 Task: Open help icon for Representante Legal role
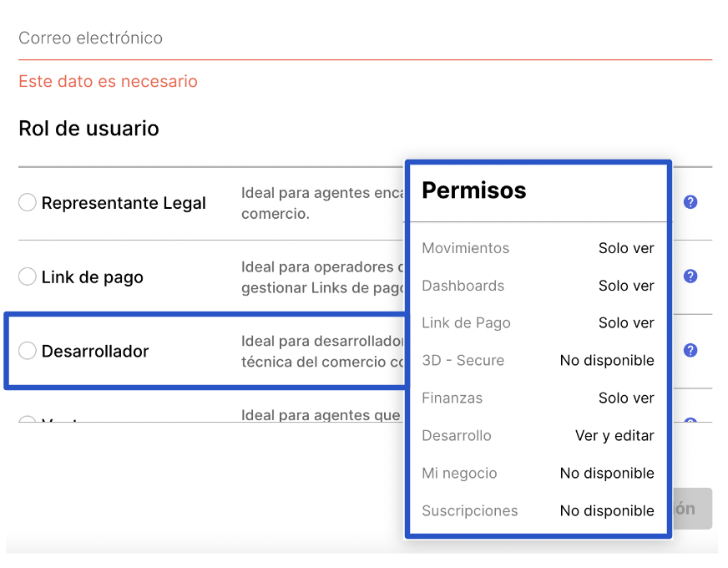(690, 202)
